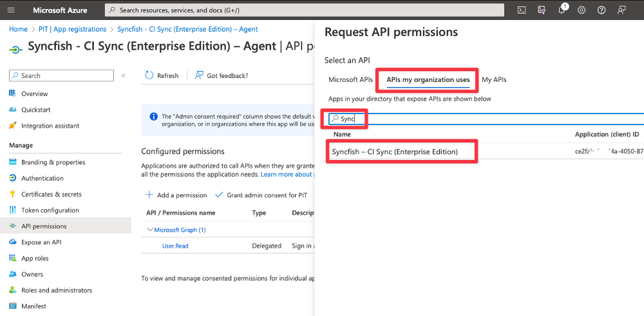Click the Authentication icon in sidebar
This screenshot has width=644, height=316.
[13, 178]
